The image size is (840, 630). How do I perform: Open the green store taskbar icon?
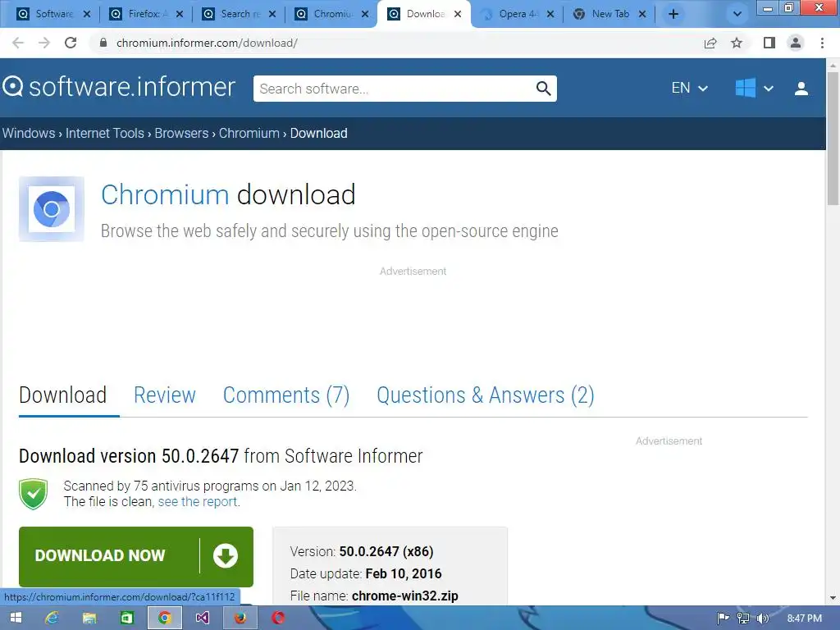[x=127, y=618]
